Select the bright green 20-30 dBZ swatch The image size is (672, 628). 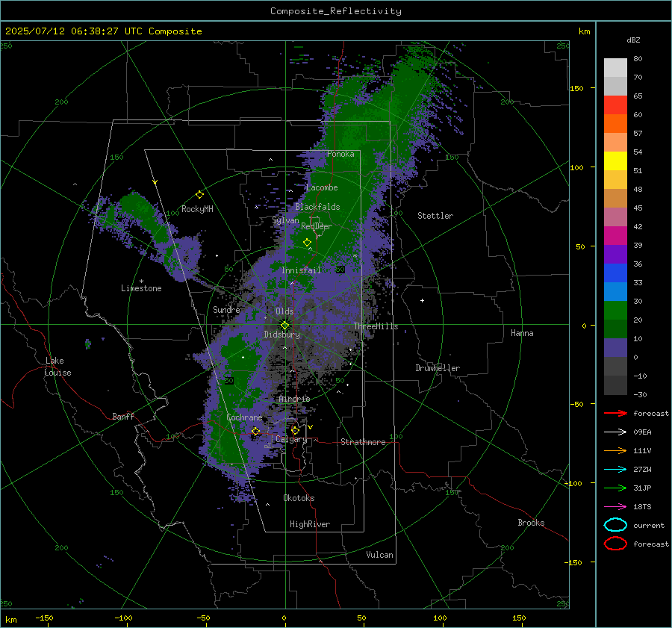(x=615, y=311)
